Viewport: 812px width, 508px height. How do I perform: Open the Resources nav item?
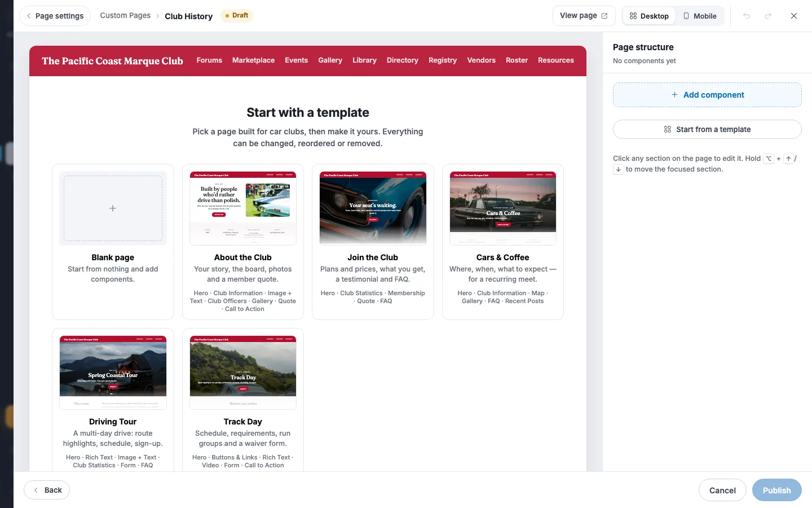click(556, 60)
